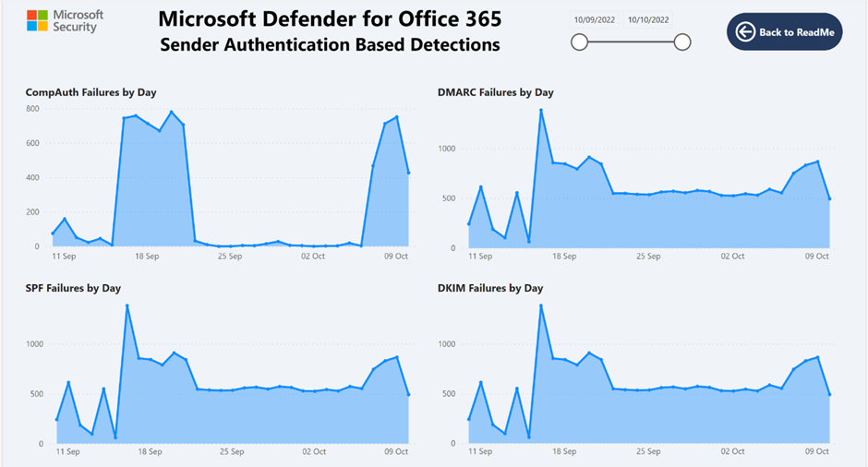Click the highest peak point on SPF chart
The height and width of the screenshot is (467, 868).
coord(127,305)
